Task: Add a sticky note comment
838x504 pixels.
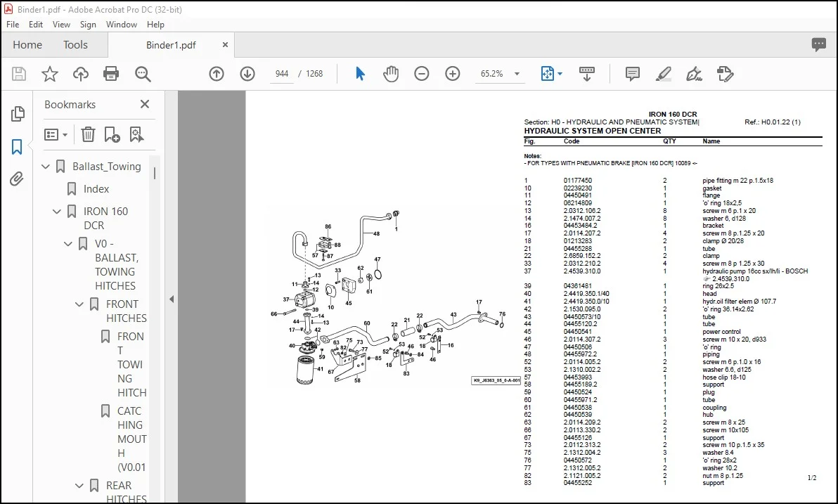Action: pyautogui.click(x=632, y=74)
